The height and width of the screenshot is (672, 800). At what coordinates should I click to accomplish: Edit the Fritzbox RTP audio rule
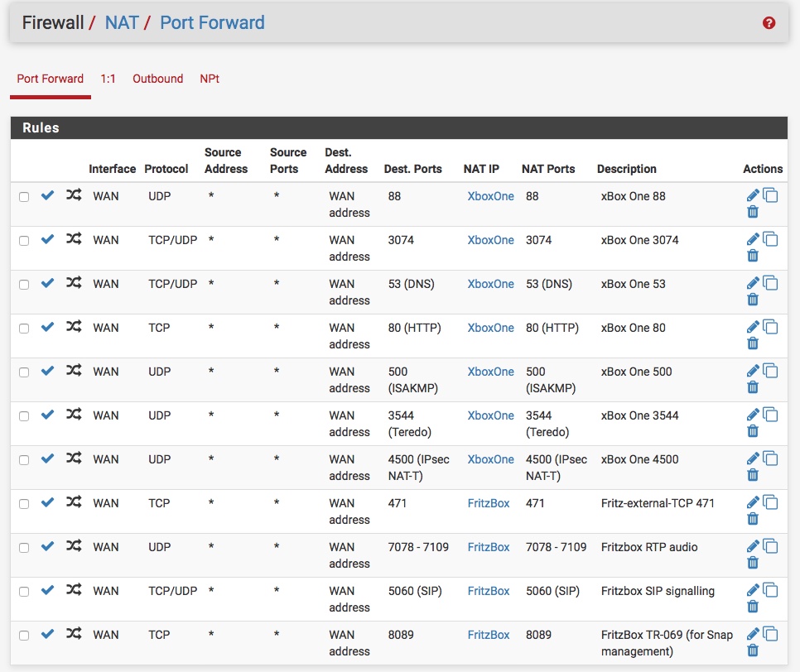coord(753,546)
